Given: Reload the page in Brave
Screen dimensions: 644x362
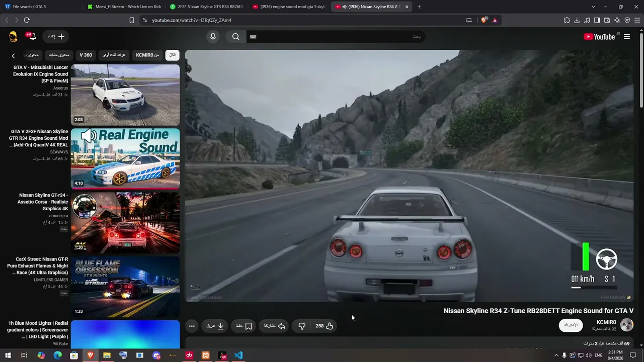Looking at the screenshot, I should (x=27, y=20).
